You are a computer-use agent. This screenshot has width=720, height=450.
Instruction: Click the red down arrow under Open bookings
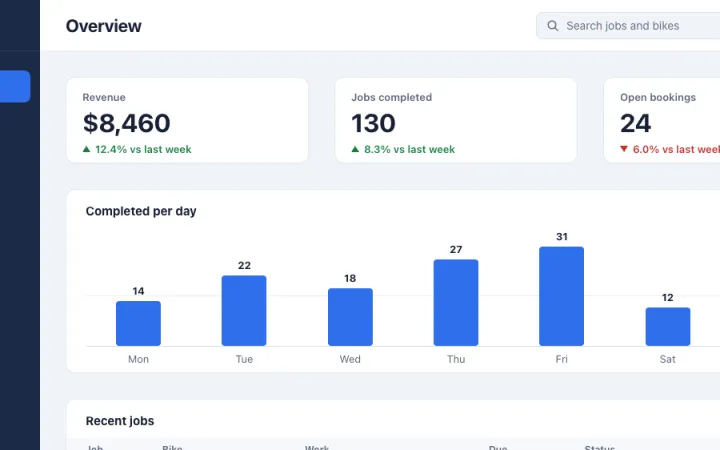pos(624,149)
